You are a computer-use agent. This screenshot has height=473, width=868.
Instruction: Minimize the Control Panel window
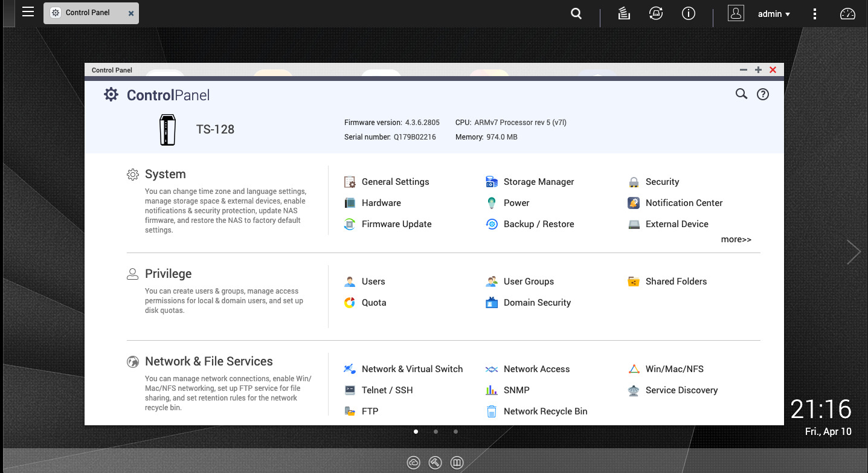[x=744, y=70]
